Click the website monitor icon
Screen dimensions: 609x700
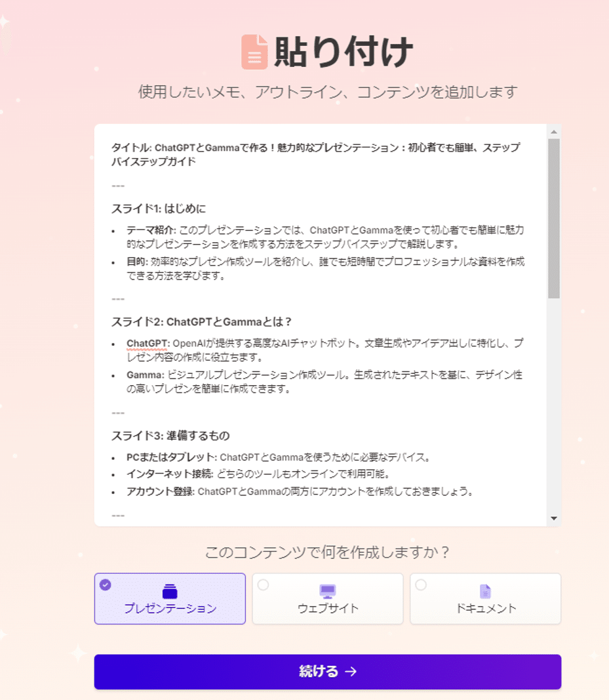[x=328, y=591]
